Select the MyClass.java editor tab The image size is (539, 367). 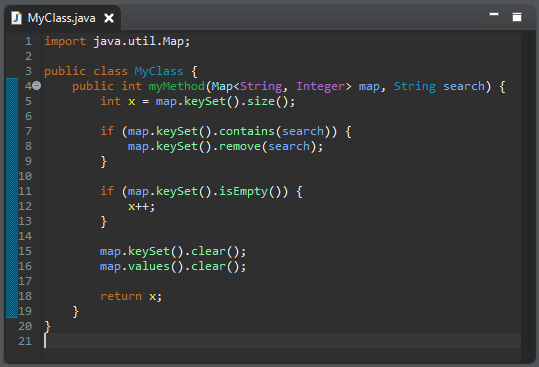coord(62,18)
